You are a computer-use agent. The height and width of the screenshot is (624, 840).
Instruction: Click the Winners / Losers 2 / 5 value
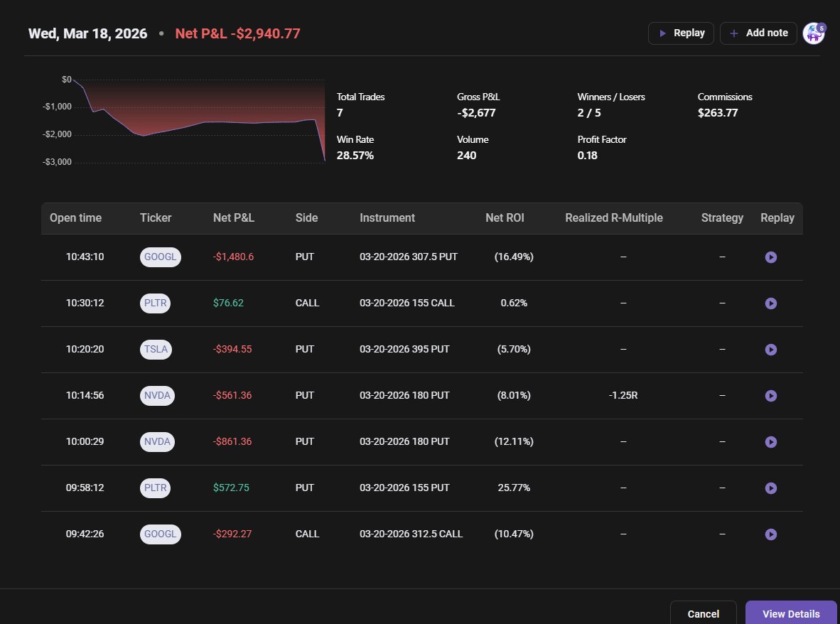(588, 112)
